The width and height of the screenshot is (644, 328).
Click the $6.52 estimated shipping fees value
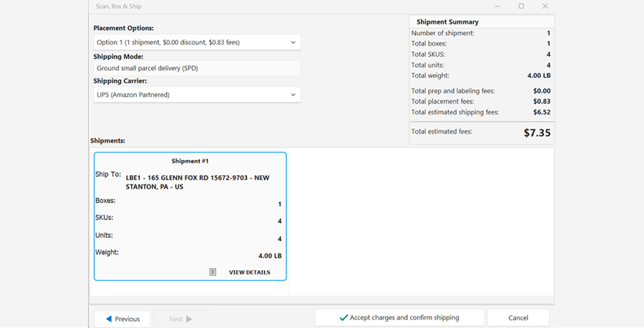click(542, 112)
